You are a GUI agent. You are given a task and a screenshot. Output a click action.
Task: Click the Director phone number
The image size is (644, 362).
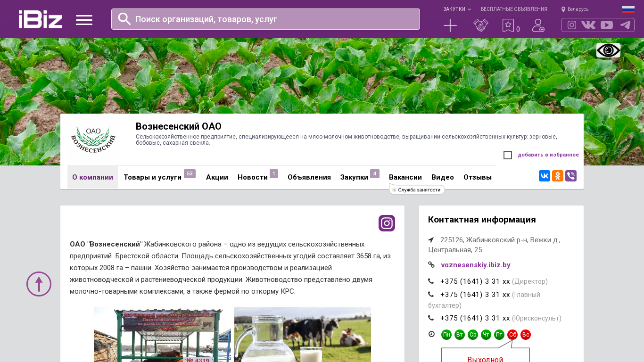click(475, 281)
